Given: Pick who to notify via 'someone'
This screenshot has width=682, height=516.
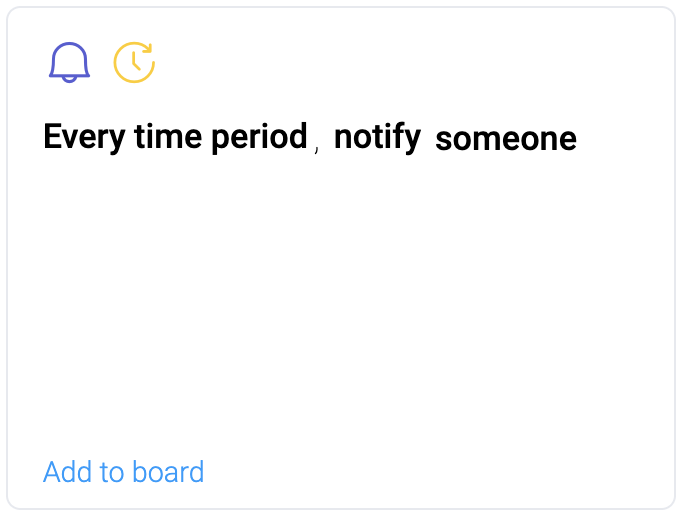Looking at the screenshot, I should pyautogui.click(x=506, y=139).
